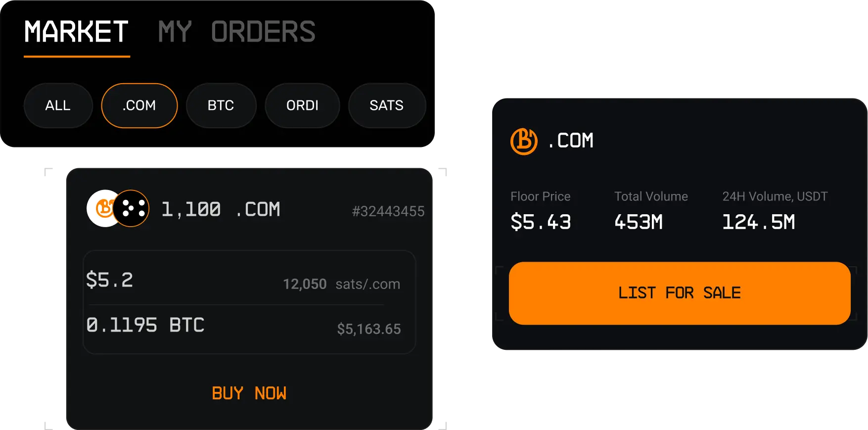Filter listings by ORDI

point(302,105)
